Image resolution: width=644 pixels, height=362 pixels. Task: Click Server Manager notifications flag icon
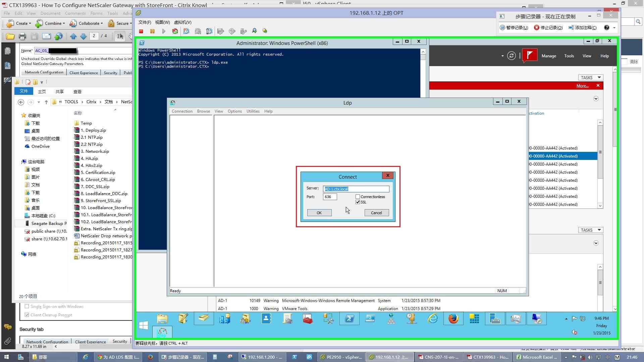point(530,56)
